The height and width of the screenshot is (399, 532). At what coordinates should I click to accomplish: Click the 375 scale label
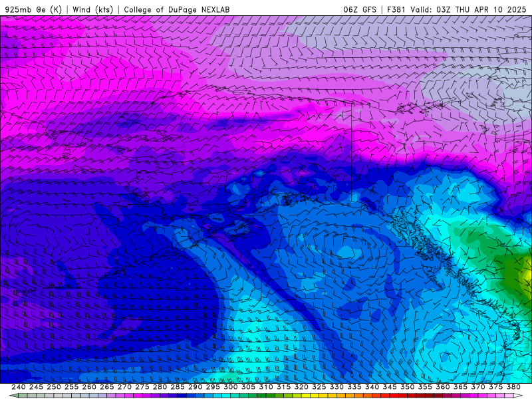pos(495,387)
